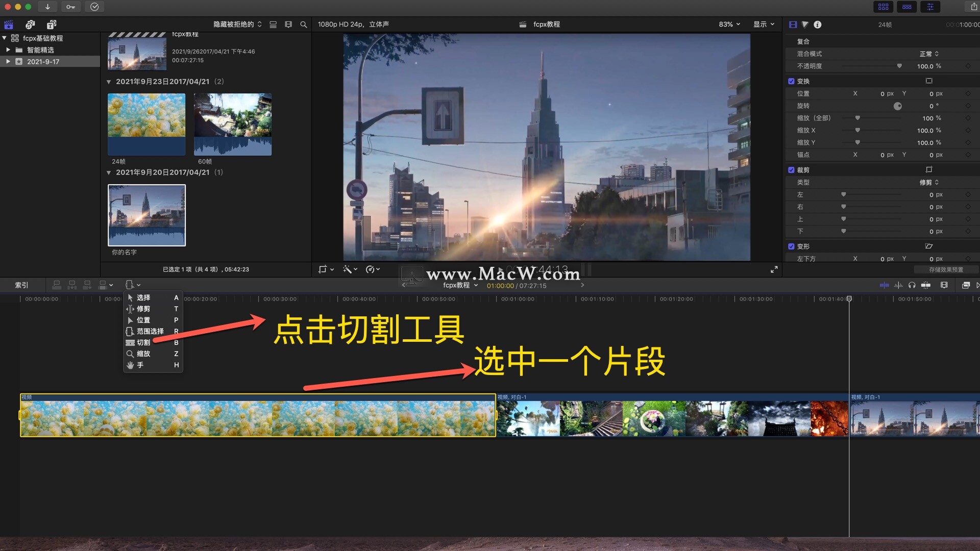This screenshot has height=551, width=980.
Task: Open the Background Tasks checkmark icon
Action: point(94,7)
